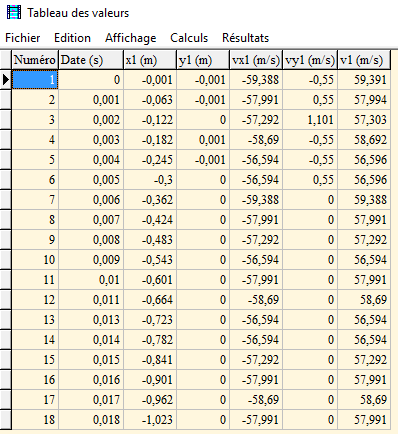The image size is (398, 434).
Task: Select the Numéro cell 13
Action: pyautogui.click(x=35, y=320)
